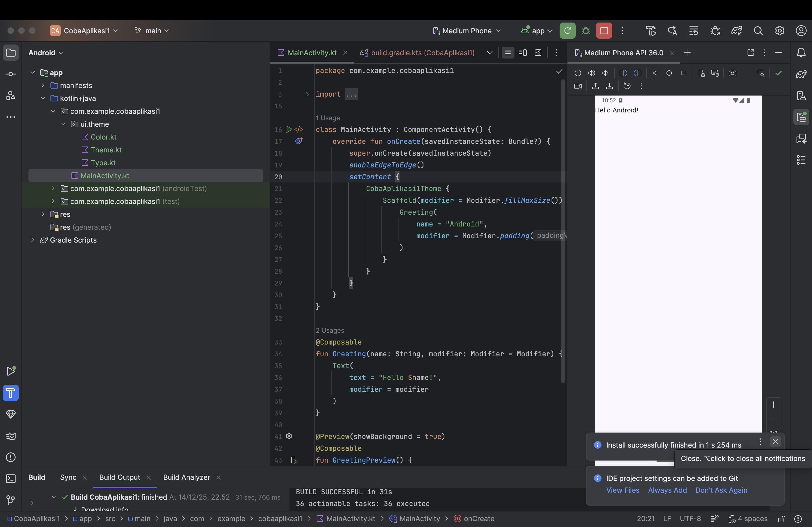Open the build.gradle.kts editor tab
This screenshot has height=527, width=812.
422,53
